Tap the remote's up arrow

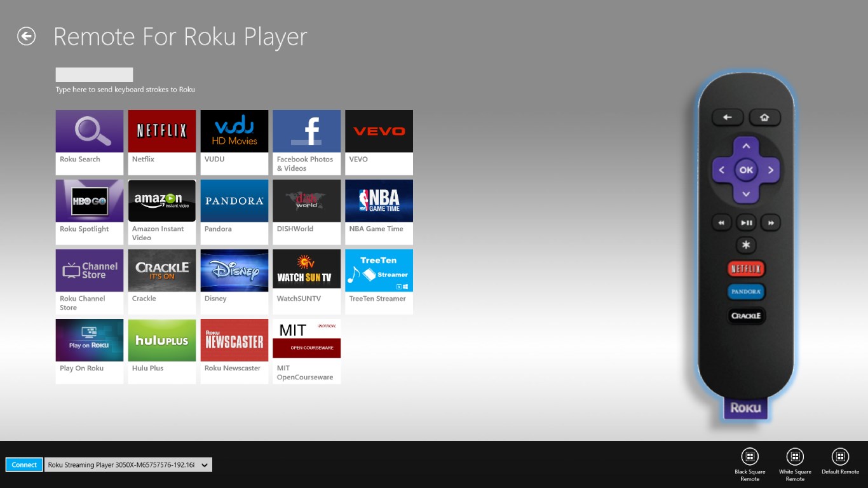(x=746, y=147)
